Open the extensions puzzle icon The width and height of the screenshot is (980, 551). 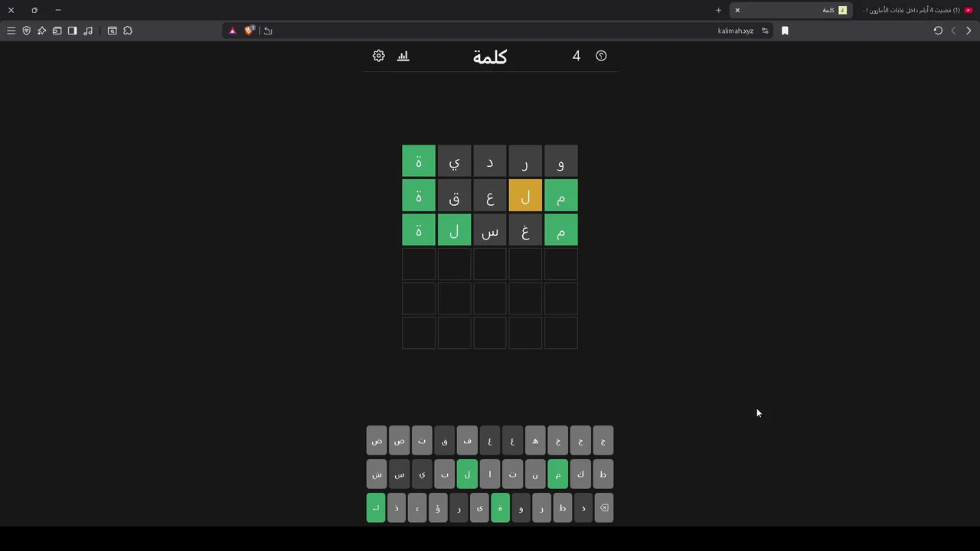pos(128,31)
